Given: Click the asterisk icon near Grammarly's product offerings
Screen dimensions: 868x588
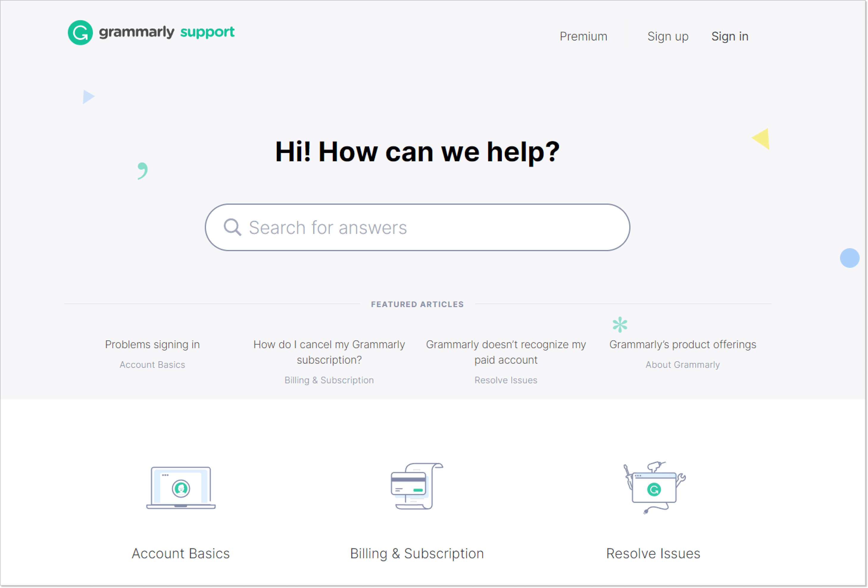Looking at the screenshot, I should click(620, 324).
